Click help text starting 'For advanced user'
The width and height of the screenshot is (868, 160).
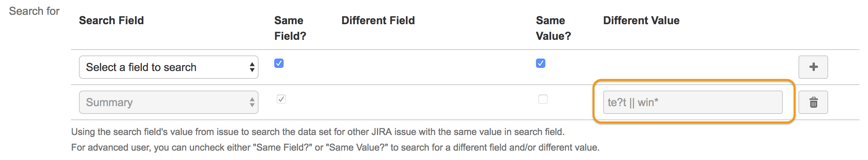tap(335, 148)
